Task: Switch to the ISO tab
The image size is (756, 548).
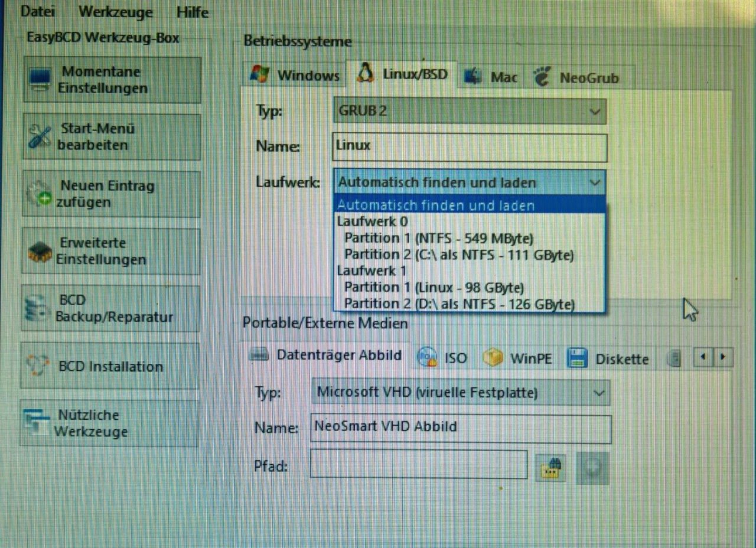Action: 442,358
